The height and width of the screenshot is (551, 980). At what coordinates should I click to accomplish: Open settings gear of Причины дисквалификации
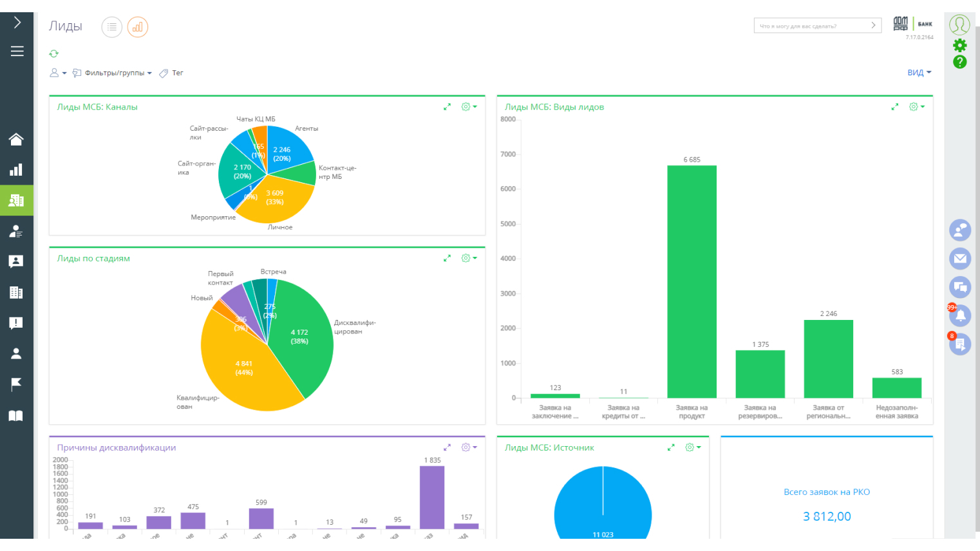coord(469,447)
